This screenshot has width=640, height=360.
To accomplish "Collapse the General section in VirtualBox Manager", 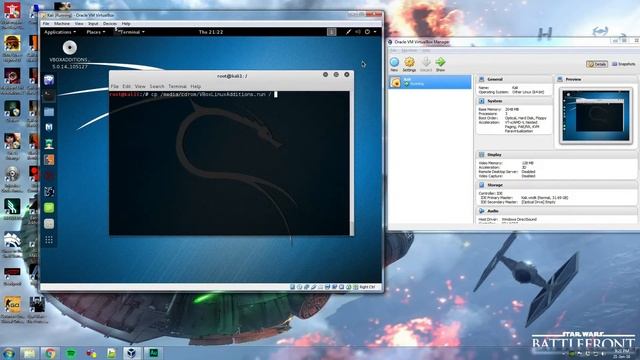I will pyautogui.click(x=494, y=79).
